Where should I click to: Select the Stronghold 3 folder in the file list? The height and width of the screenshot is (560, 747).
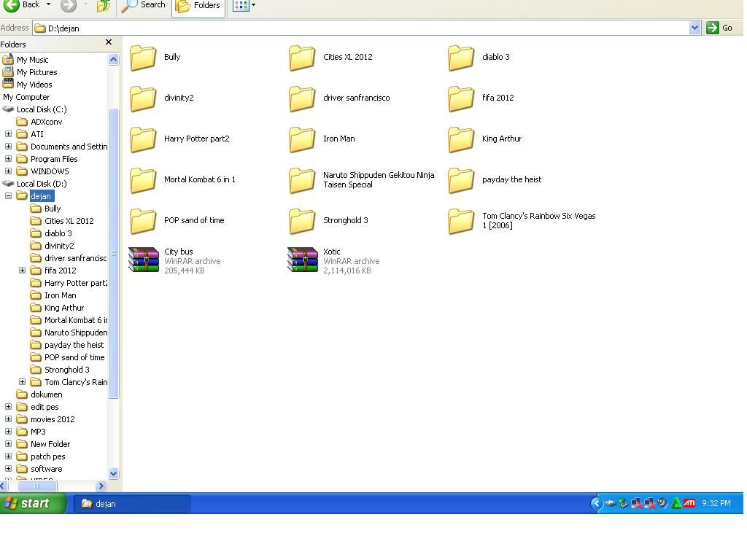(328, 222)
